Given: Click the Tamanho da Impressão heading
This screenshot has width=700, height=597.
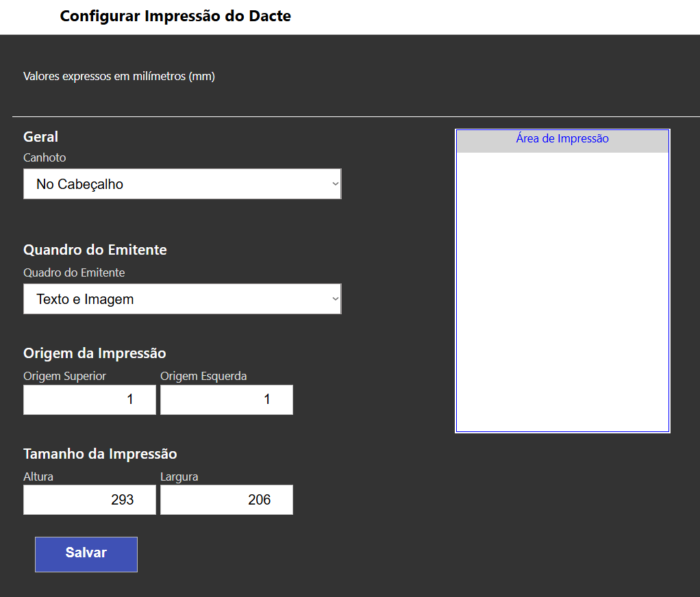Looking at the screenshot, I should pyautogui.click(x=99, y=453).
